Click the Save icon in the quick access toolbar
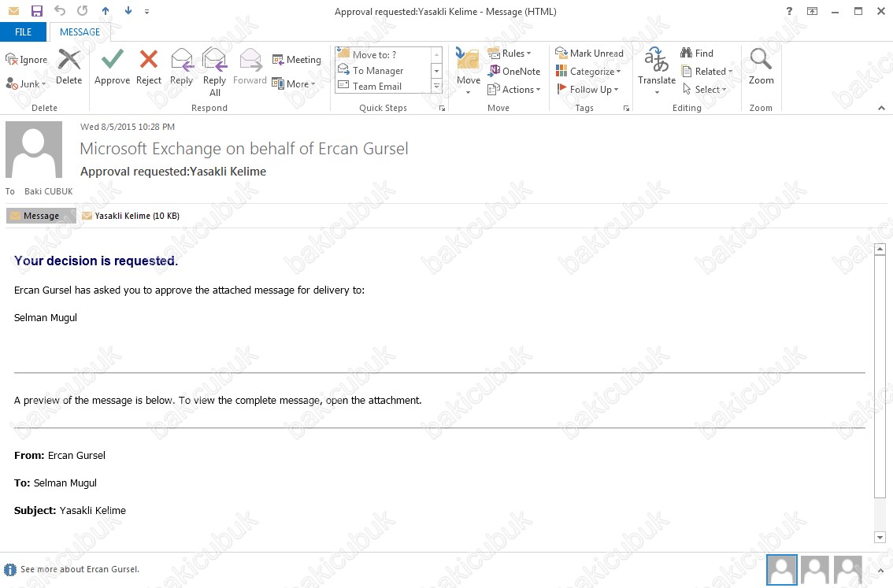 coord(36,11)
